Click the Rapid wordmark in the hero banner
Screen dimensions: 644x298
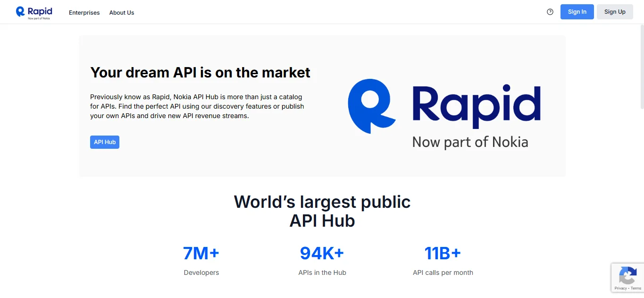coord(476,106)
